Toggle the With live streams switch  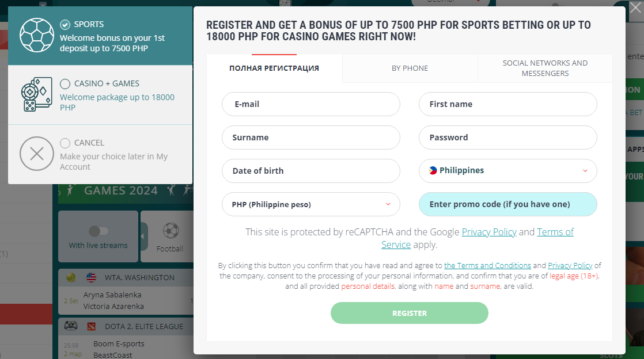99,231
